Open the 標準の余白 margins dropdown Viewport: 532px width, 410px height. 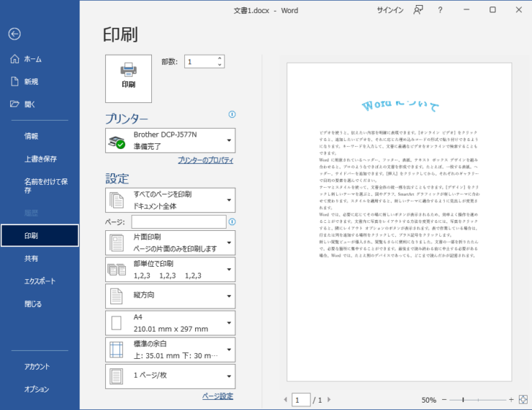170,350
